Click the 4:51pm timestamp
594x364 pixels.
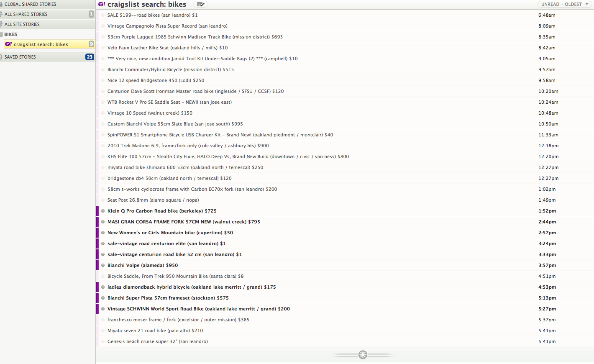point(547,276)
